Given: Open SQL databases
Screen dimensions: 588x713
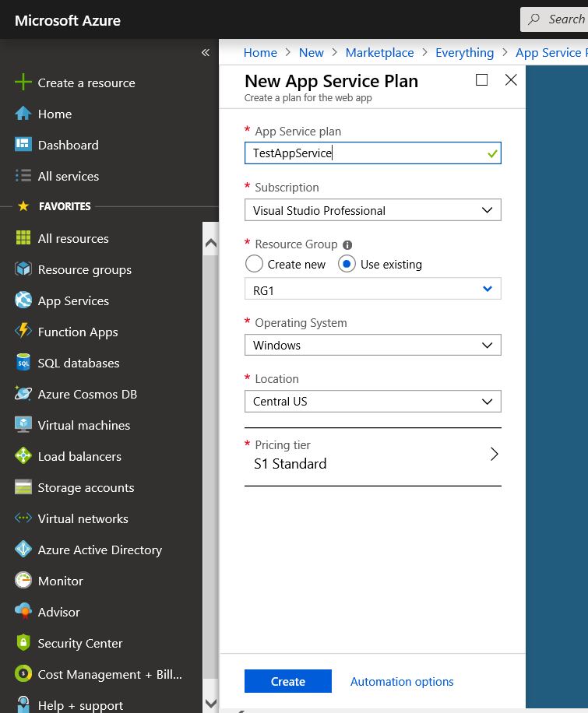Looking at the screenshot, I should 78,363.
